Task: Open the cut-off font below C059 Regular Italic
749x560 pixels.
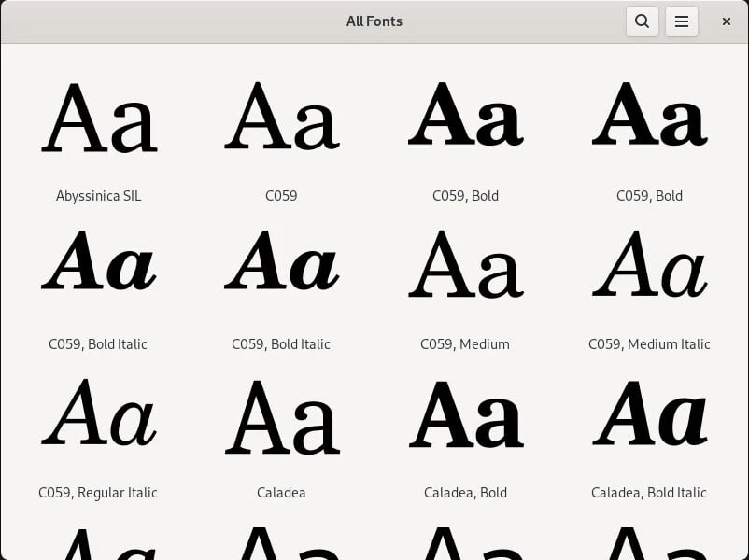Action: [x=99, y=543]
